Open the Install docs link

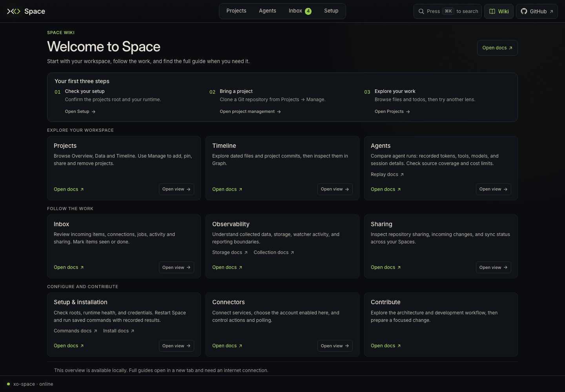coord(119,331)
